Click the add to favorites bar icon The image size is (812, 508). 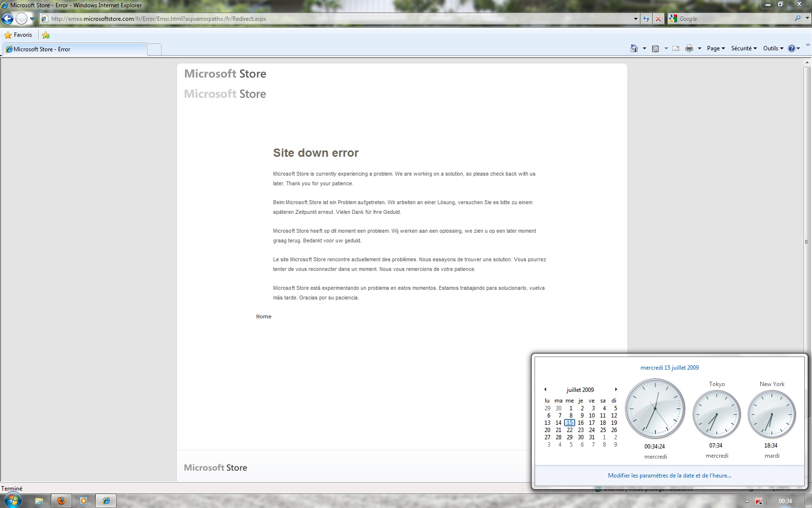pos(46,35)
